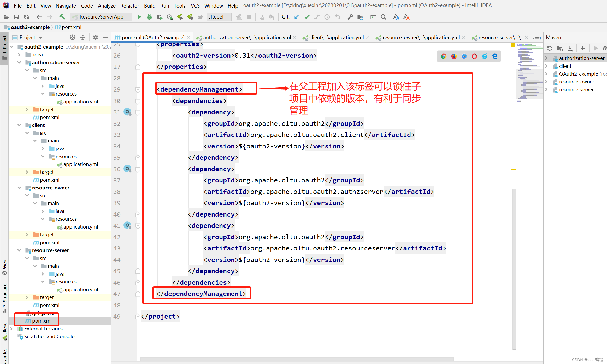This screenshot has height=364, width=607.
Task: Hide the Project panel with minus icon
Action: [105, 37]
